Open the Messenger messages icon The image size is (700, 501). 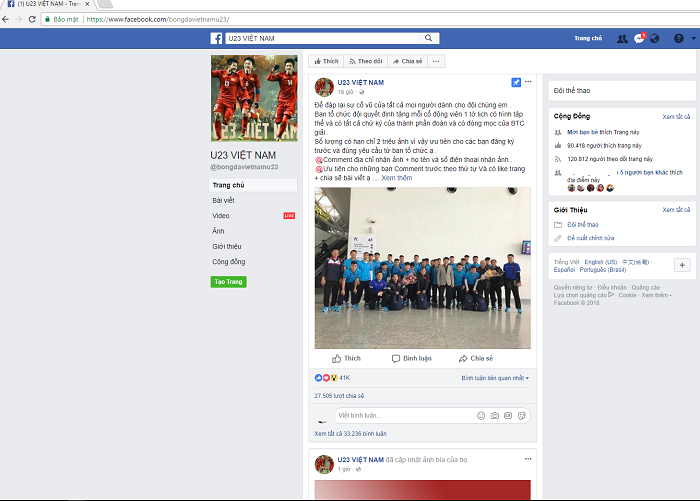(639, 38)
